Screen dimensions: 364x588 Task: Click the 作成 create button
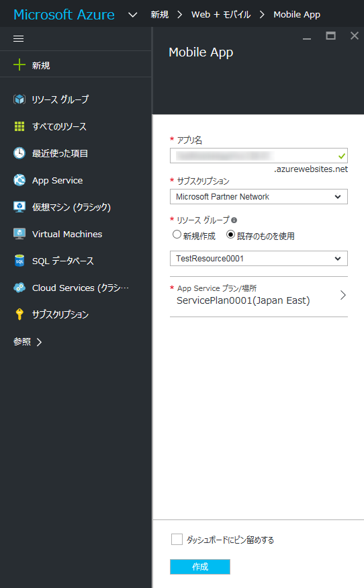click(x=200, y=566)
